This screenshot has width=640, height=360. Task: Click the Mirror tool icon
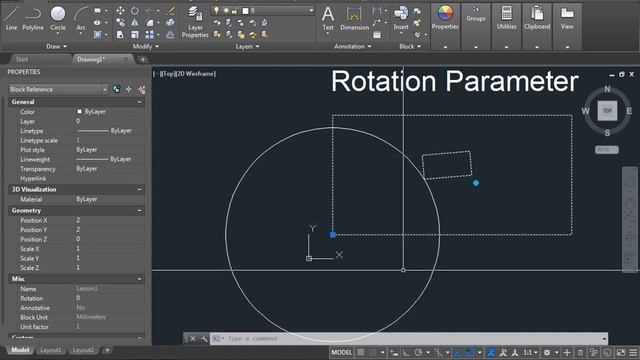pyautogui.click(x=135, y=23)
